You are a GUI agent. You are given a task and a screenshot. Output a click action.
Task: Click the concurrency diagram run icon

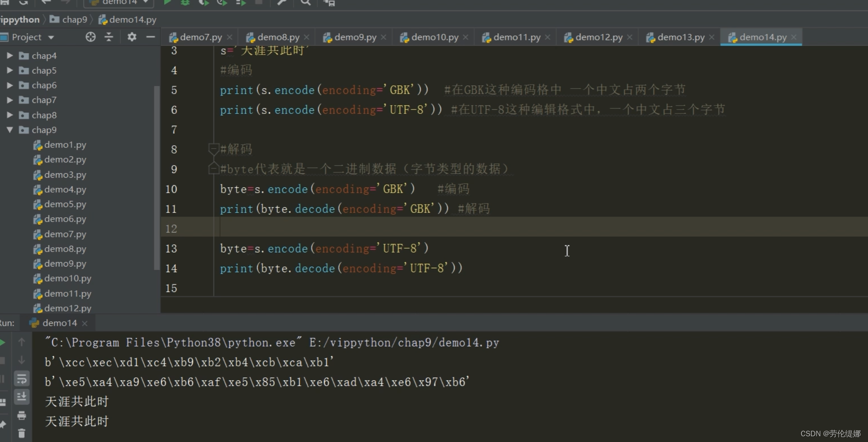click(241, 3)
